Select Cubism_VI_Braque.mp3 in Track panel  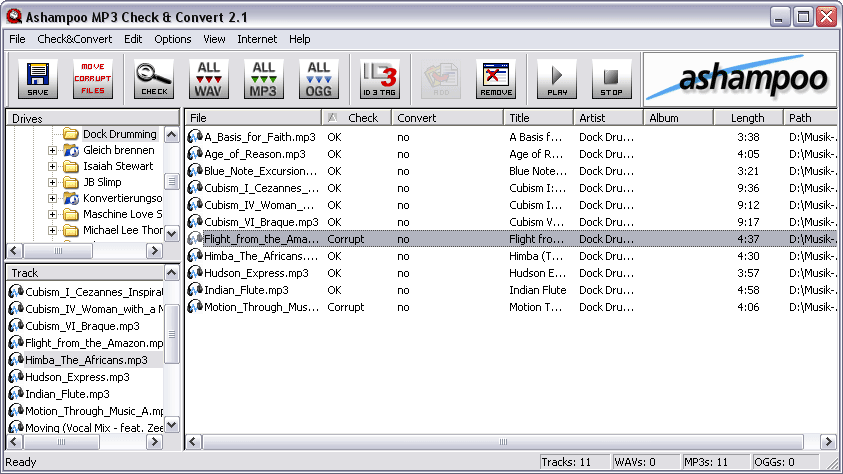pyautogui.click(x=82, y=326)
